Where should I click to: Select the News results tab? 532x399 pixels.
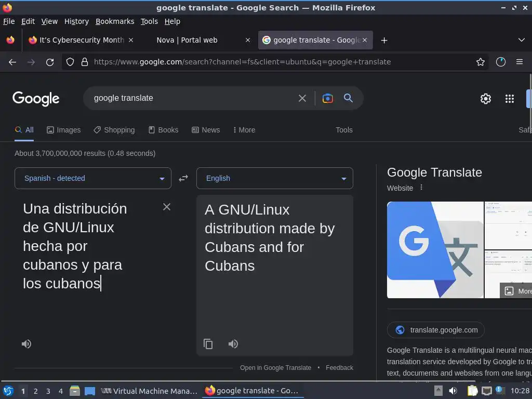206,130
